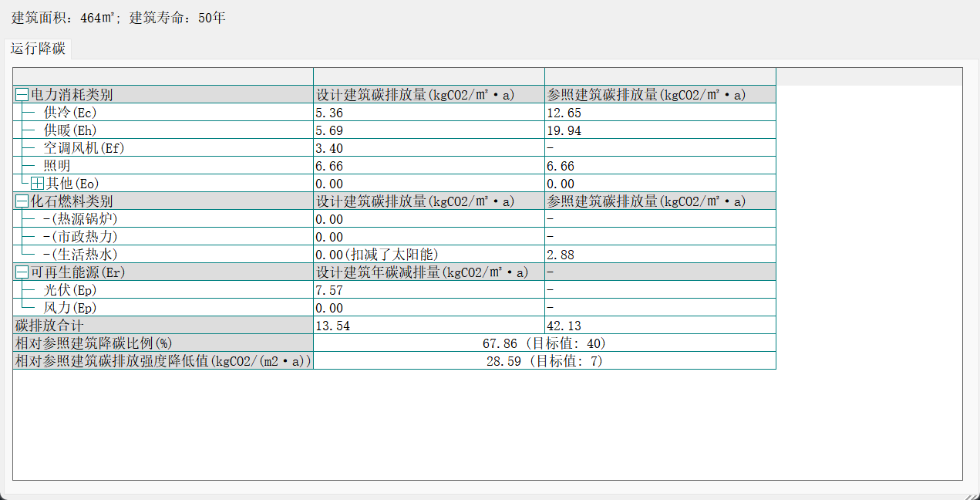Screen dimensions: 980x500
Task: Select the 供暖(Eh) row
Action: pyautogui.click(x=70, y=130)
